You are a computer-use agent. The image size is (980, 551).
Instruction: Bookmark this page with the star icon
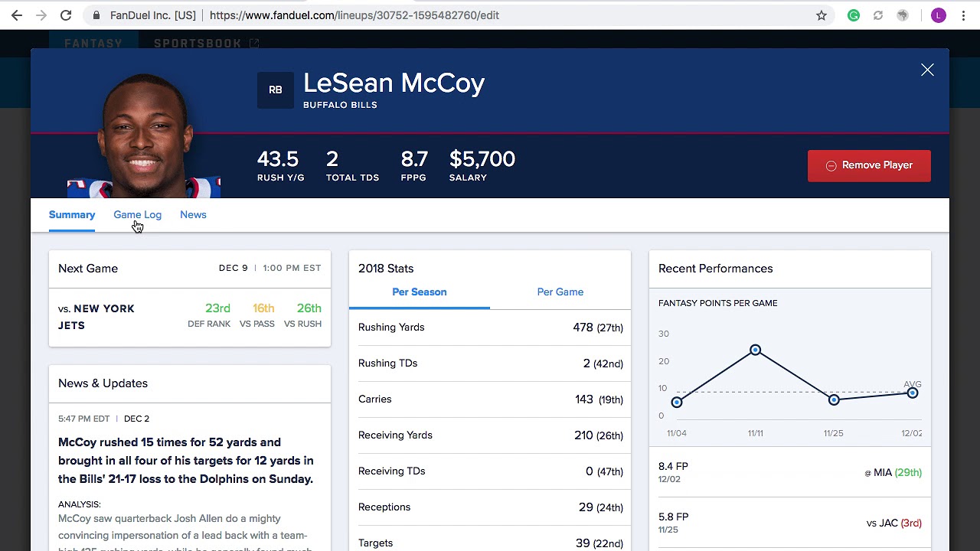822,15
